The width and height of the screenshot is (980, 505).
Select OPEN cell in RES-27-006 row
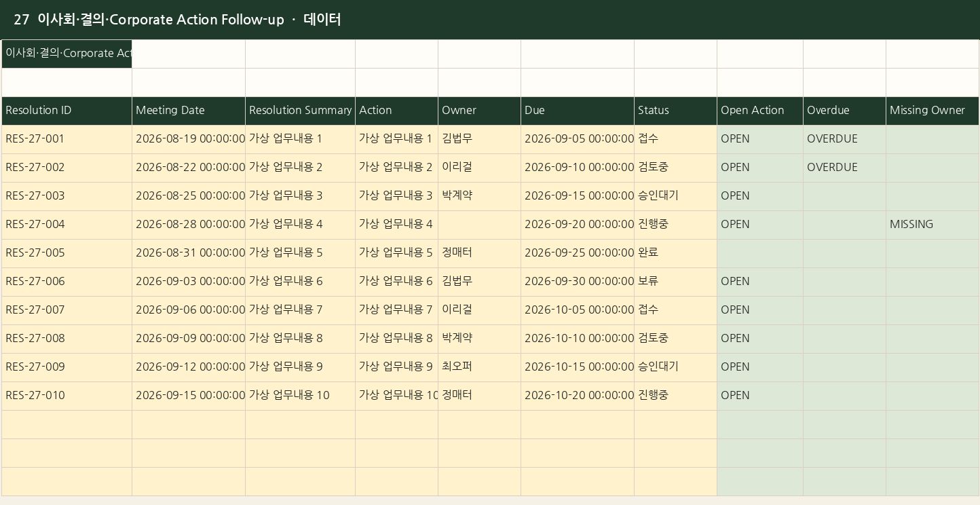760,282
